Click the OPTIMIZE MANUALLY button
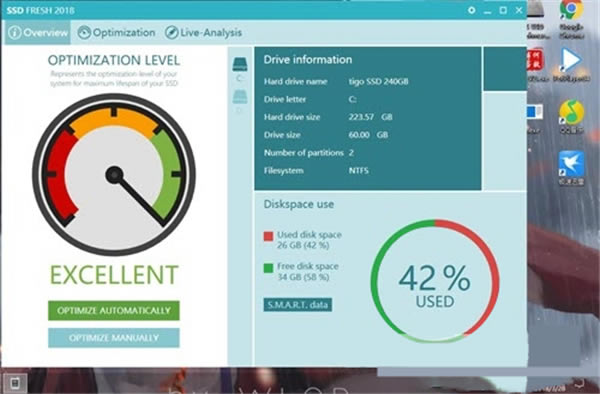This screenshot has height=394, width=600. click(114, 338)
